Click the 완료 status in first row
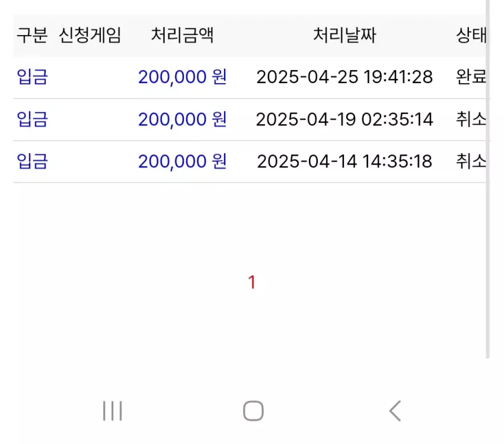This screenshot has height=444, width=504. pos(471,77)
